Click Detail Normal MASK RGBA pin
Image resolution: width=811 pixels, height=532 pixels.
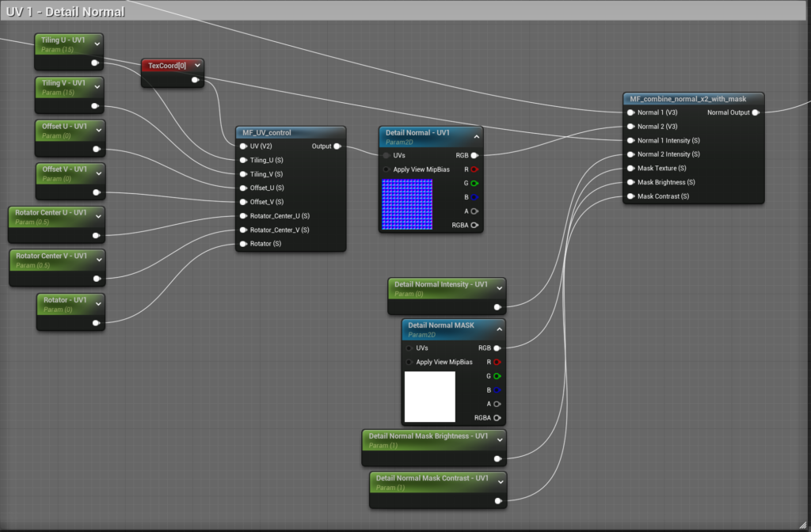497,418
